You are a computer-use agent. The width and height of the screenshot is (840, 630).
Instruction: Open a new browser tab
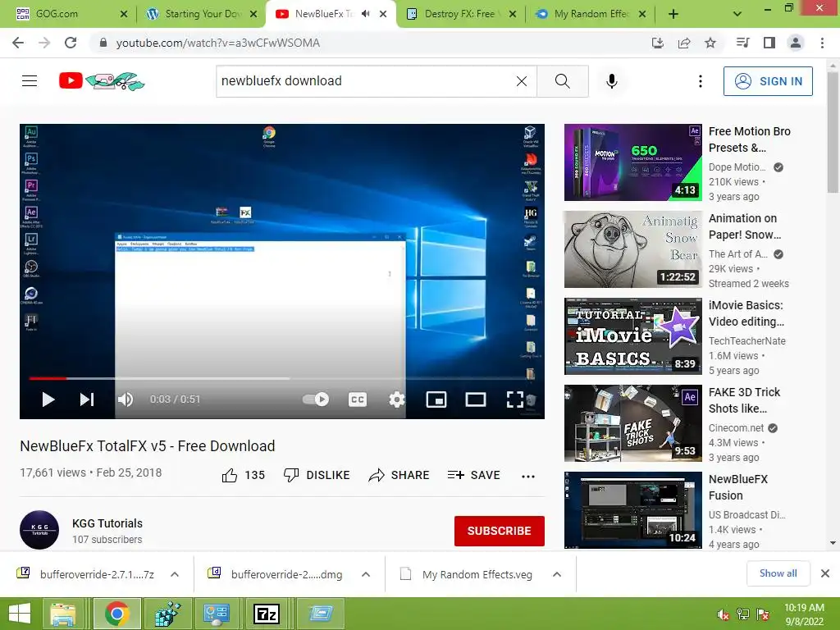tap(673, 14)
